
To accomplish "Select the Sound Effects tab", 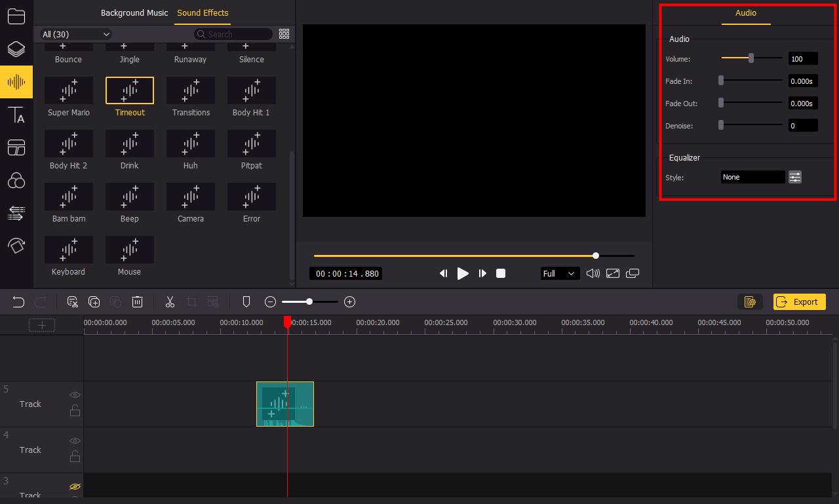I will point(203,12).
